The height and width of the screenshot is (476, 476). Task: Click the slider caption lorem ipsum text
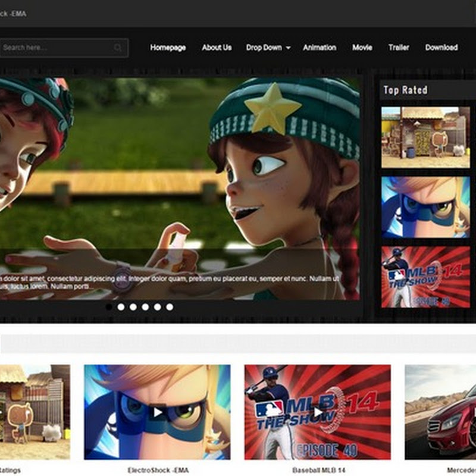[170, 283]
